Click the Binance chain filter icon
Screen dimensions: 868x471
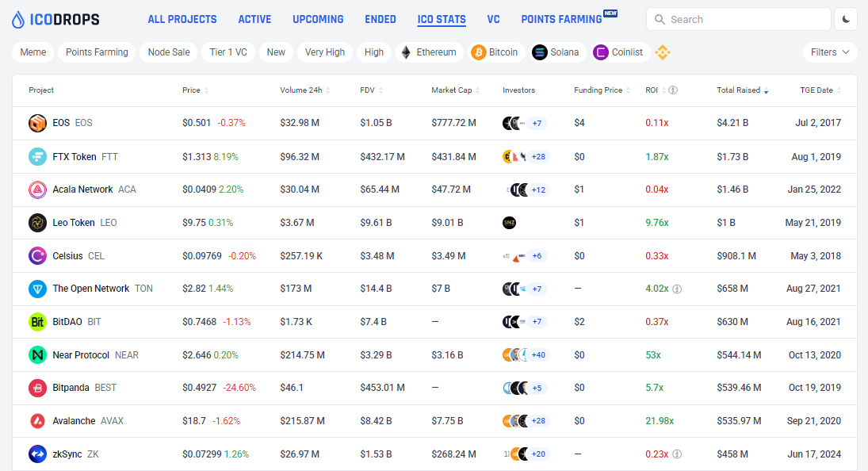point(663,52)
